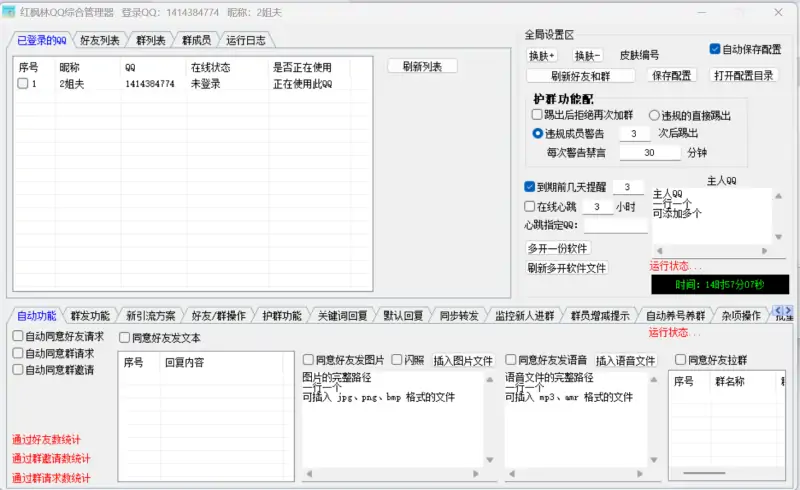The width and height of the screenshot is (800, 490).
Task: Switch to the 好友列表 tab
Action: pyautogui.click(x=99, y=41)
